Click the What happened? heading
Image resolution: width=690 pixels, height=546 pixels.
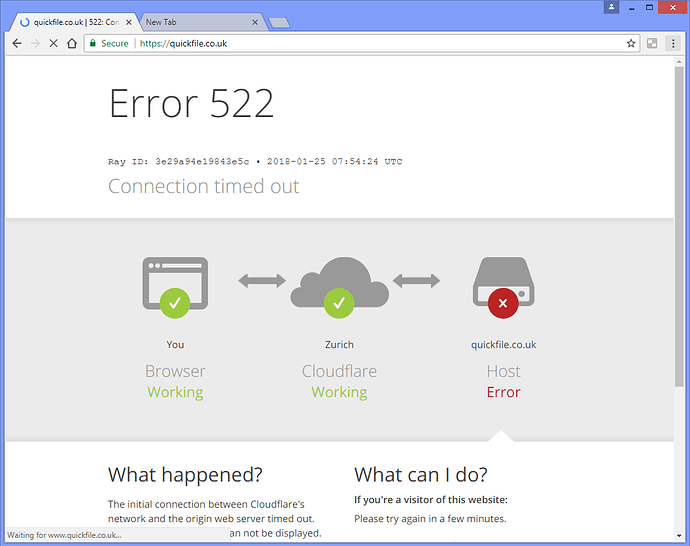[185, 475]
